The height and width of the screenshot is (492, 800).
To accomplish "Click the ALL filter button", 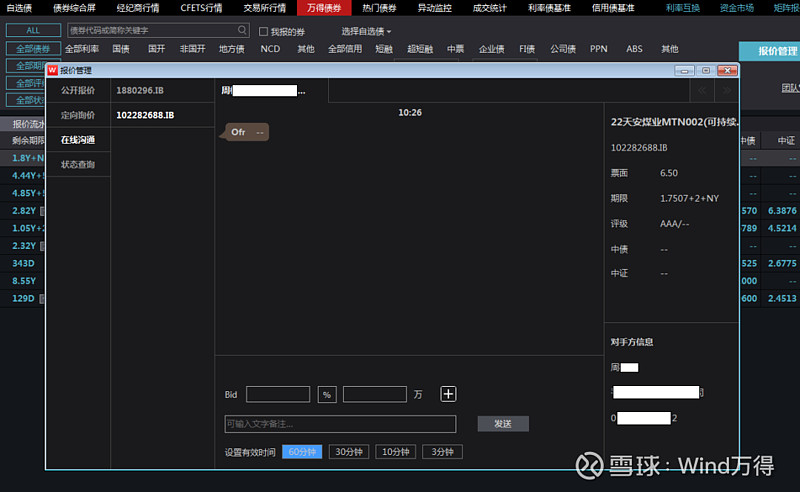I will (x=33, y=31).
